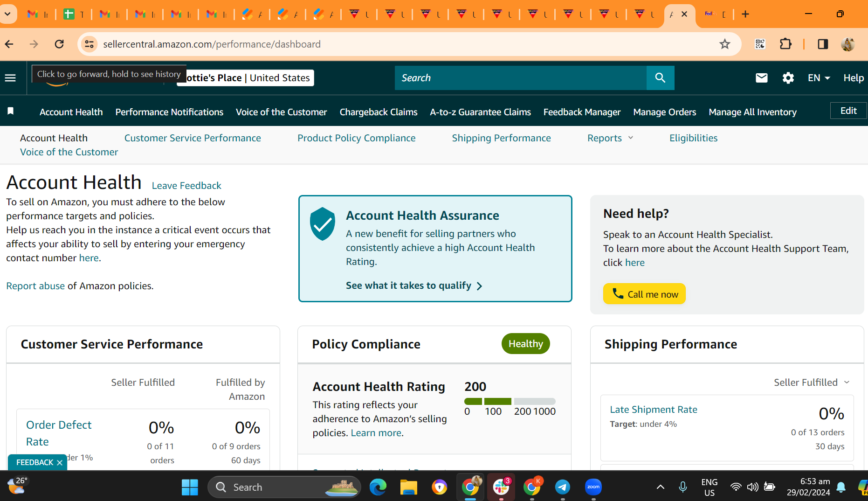The image size is (868, 501).
Task: Bookmark this page with the star icon
Action: pos(724,44)
